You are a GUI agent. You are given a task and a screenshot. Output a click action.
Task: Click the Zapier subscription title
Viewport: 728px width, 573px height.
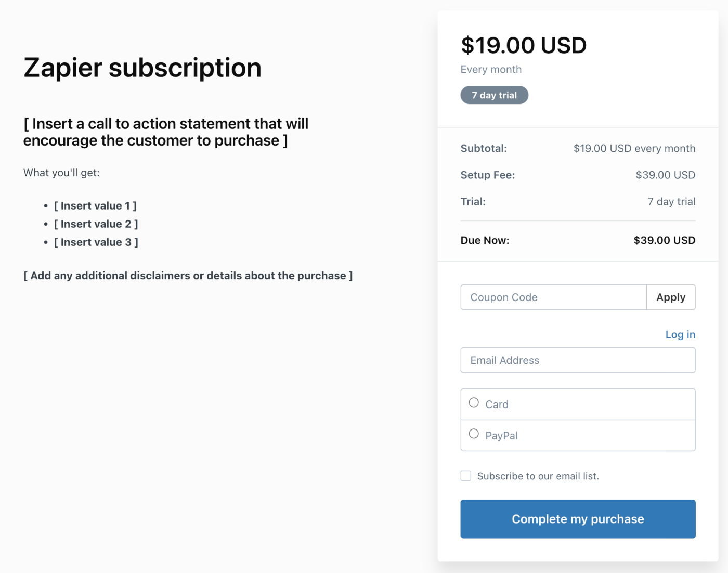point(142,68)
